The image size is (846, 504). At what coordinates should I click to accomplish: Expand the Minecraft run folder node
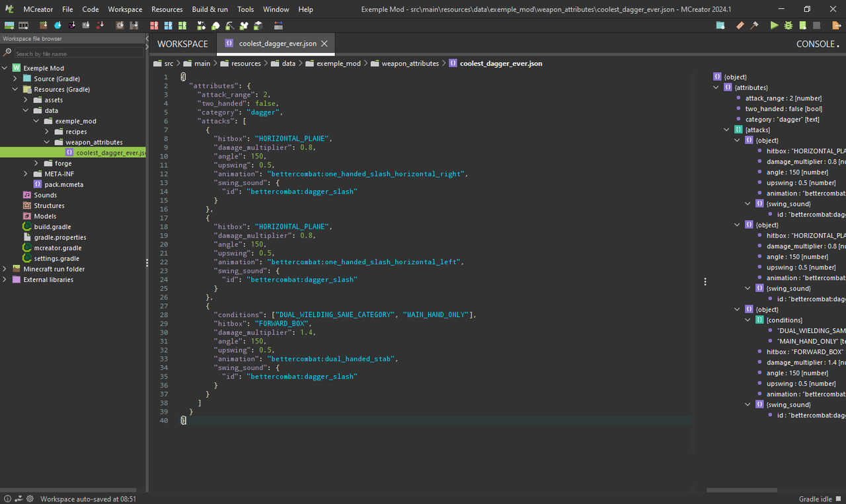pyautogui.click(x=5, y=269)
